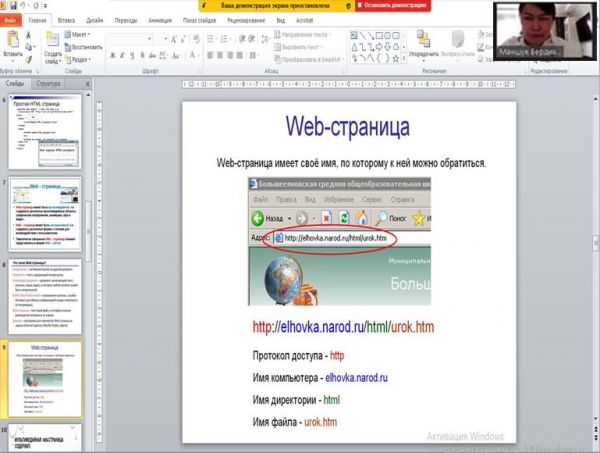Click the Undo arrow in quick access toolbar
Viewport: 600px width, 453px height.
point(30,5)
